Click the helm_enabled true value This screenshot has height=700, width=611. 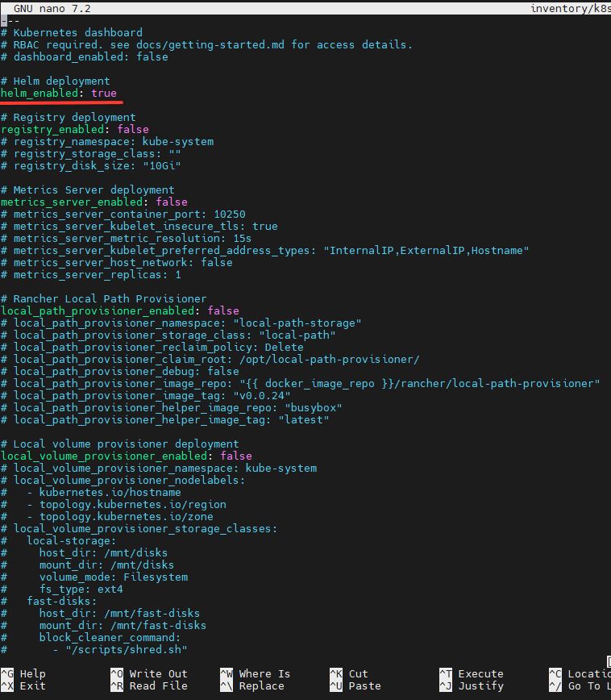click(x=104, y=93)
